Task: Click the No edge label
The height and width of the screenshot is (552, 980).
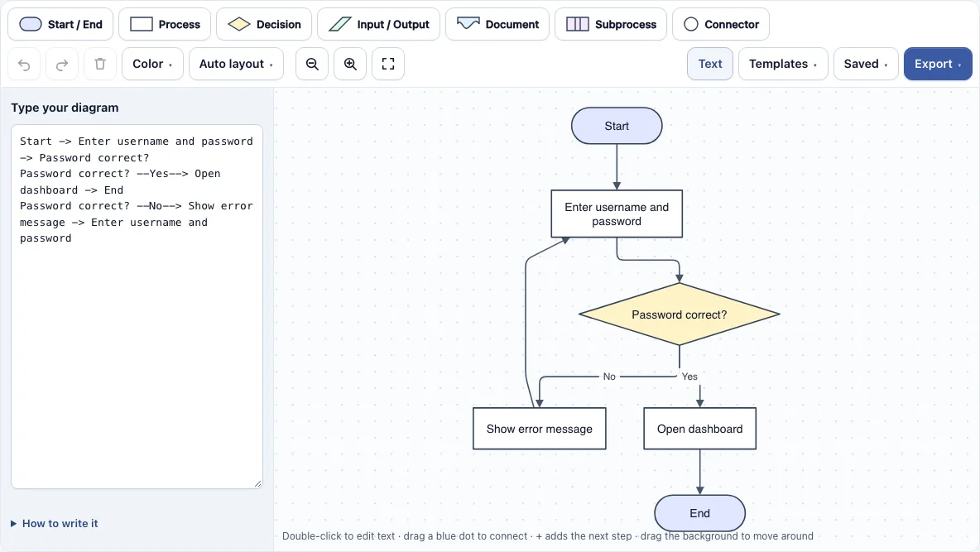Action: click(609, 377)
